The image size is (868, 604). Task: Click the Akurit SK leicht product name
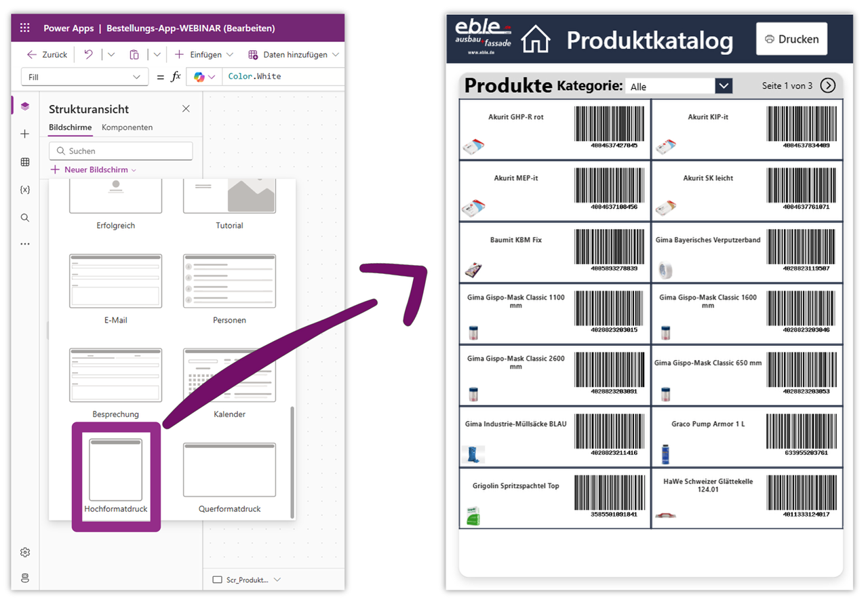point(708,178)
